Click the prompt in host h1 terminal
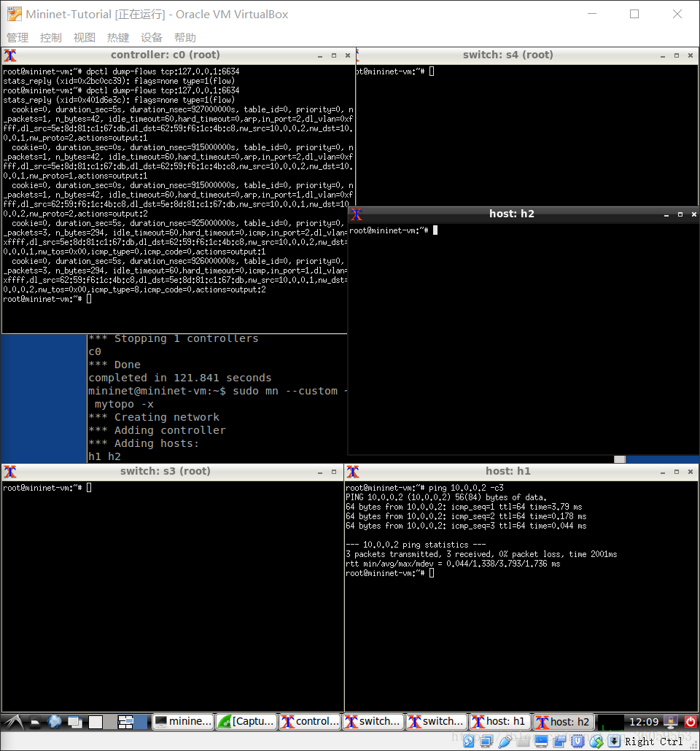Image resolution: width=700 pixels, height=751 pixels. [389, 573]
